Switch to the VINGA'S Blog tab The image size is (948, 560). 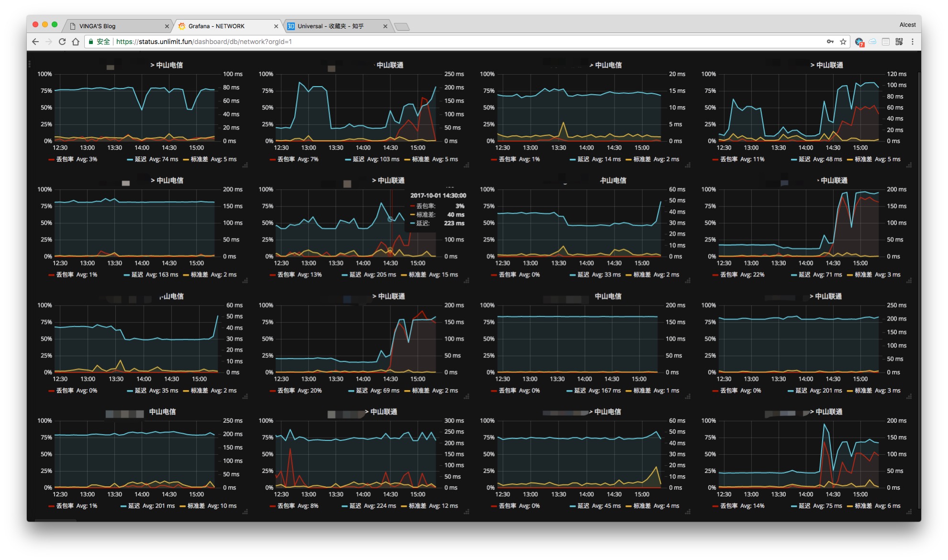[x=117, y=26]
